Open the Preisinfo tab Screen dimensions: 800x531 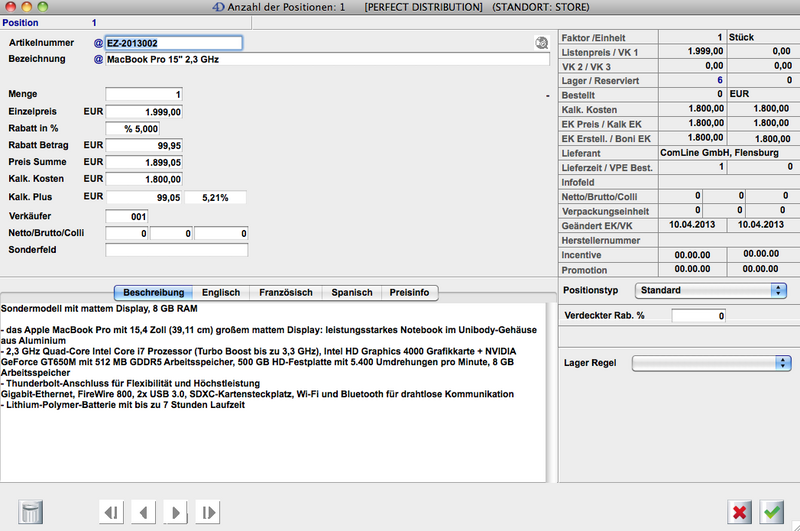(409, 293)
